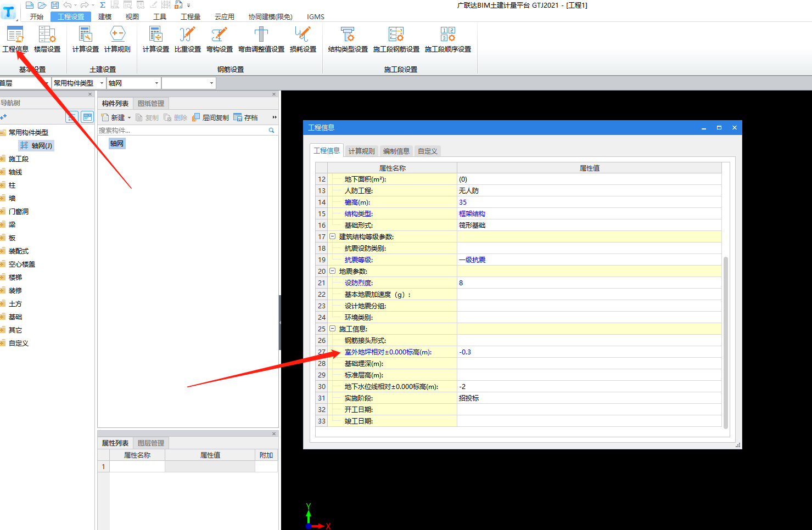The width and height of the screenshot is (812, 530).
Task: Click the 设防烈度 value 8
Action: pos(589,283)
